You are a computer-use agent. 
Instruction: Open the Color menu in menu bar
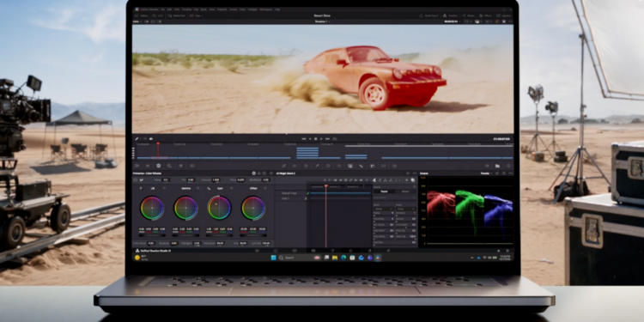243,9
